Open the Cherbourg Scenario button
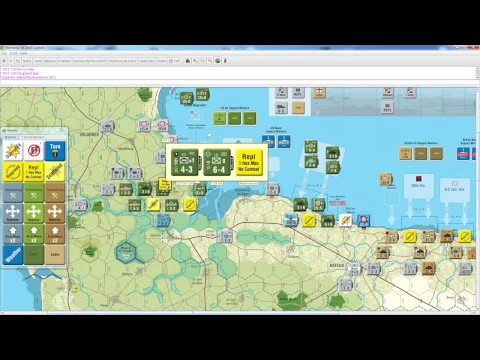The width and height of the screenshot is (480, 360). click(x=122, y=61)
